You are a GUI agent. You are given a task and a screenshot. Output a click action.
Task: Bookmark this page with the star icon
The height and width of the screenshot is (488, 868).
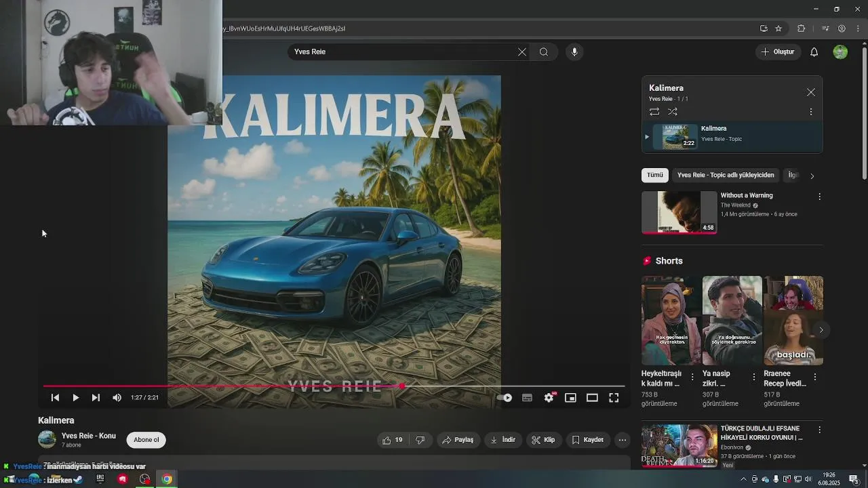[x=778, y=28]
